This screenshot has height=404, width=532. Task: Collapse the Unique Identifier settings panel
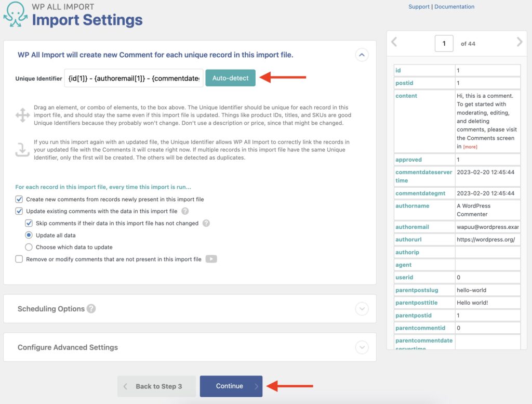point(362,55)
